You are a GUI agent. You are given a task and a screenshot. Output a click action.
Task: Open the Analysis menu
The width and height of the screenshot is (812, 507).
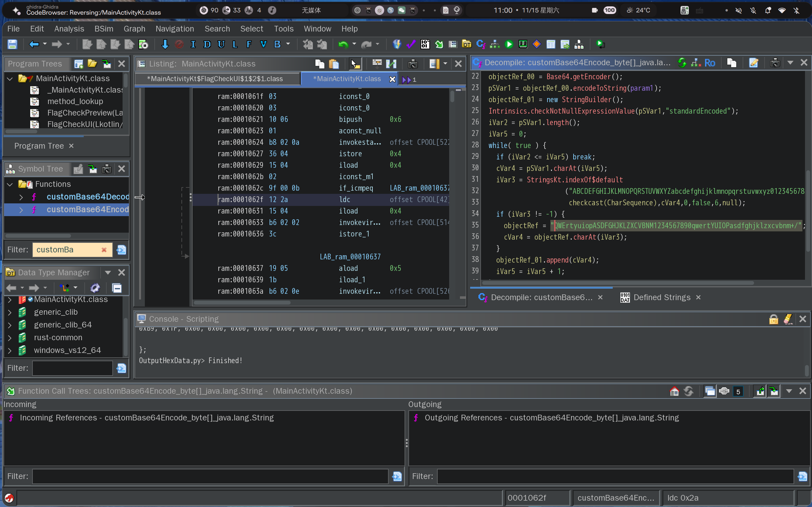69,29
